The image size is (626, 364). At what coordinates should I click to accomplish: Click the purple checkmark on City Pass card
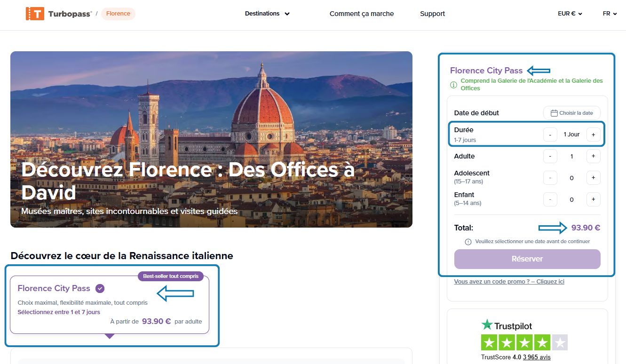coord(100,288)
